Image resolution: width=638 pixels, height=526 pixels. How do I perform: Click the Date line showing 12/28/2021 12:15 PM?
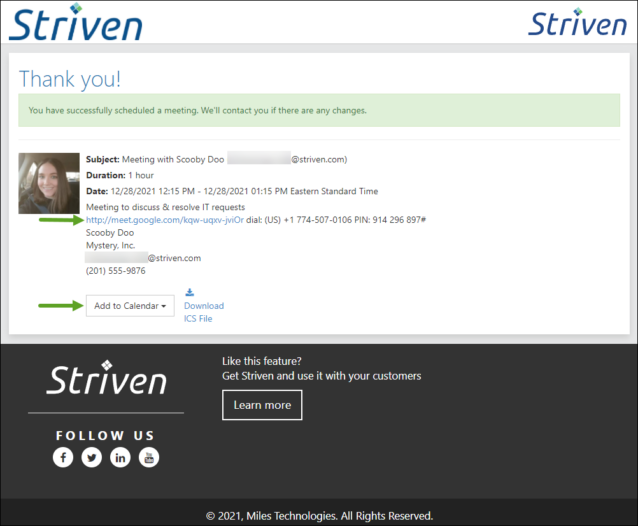click(232, 191)
